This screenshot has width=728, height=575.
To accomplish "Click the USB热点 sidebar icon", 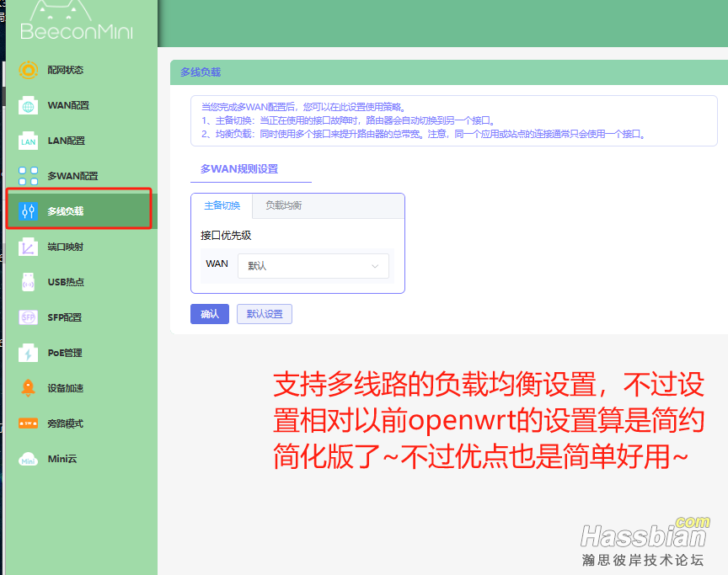I will coord(29,282).
